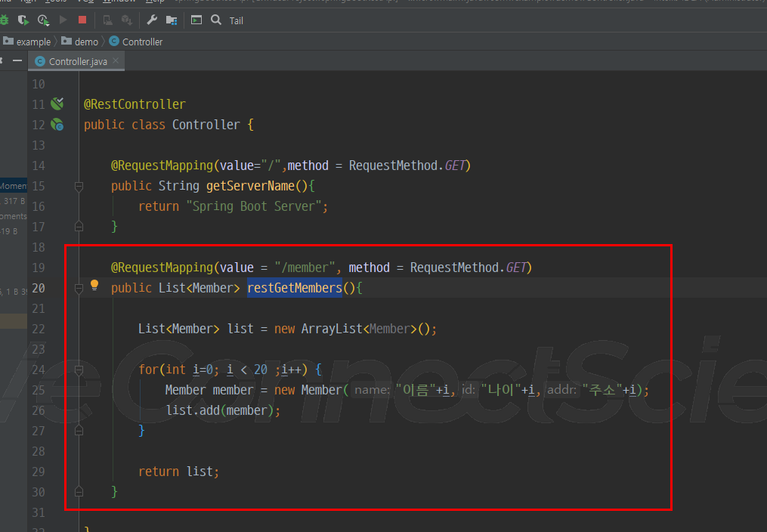Screen dimensions: 767x532
Task: Open Run Anything terminal icon
Action: [x=196, y=20]
